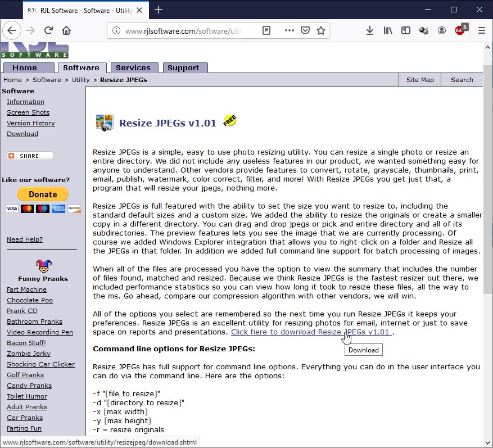Screen dimensions: 493x448
Task: Open a new browser tab
Action: (x=159, y=10)
